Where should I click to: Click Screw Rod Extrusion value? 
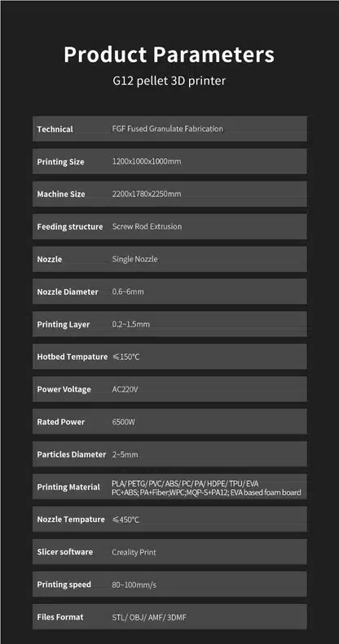coord(147,226)
